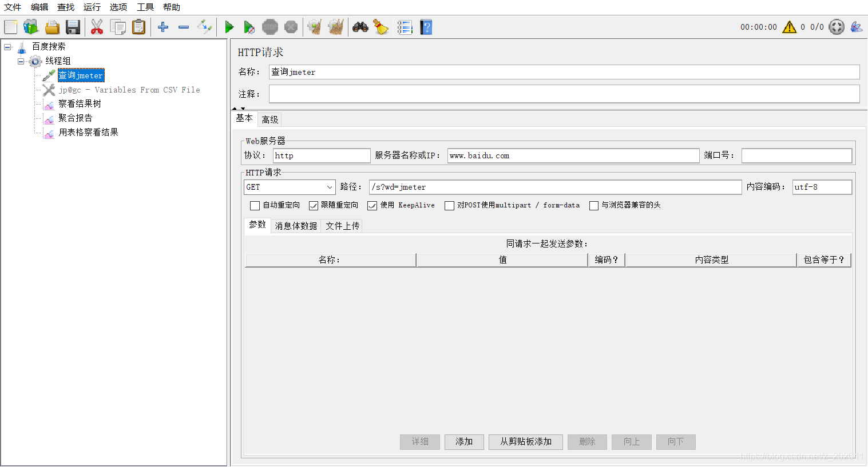Create a new test plan via toolbar icon
The width and height of the screenshot is (868, 467).
[11, 27]
